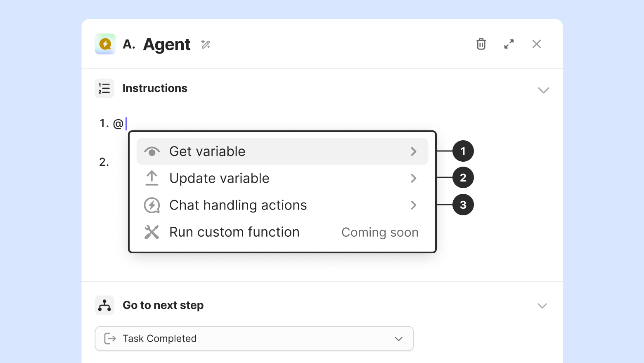
Task: Delete the agent with trash icon
Action: pos(481,44)
